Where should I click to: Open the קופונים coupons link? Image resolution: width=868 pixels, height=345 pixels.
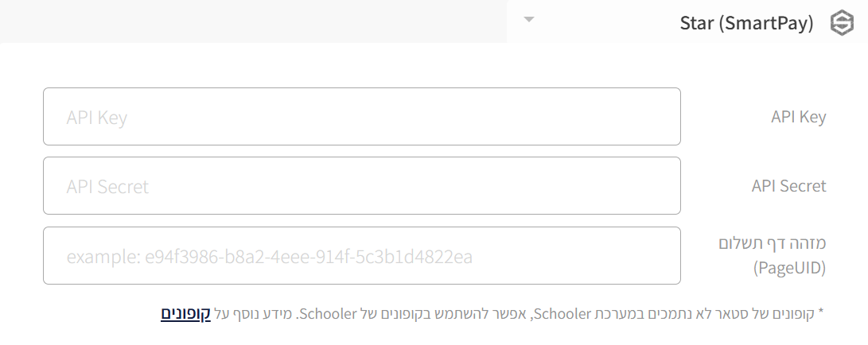point(186,313)
